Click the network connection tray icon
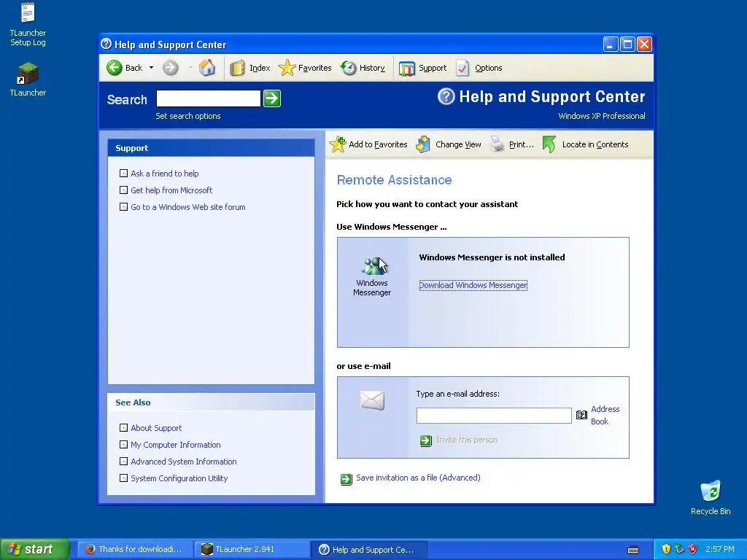The height and width of the screenshot is (560, 747). click(x=679, y=549)
